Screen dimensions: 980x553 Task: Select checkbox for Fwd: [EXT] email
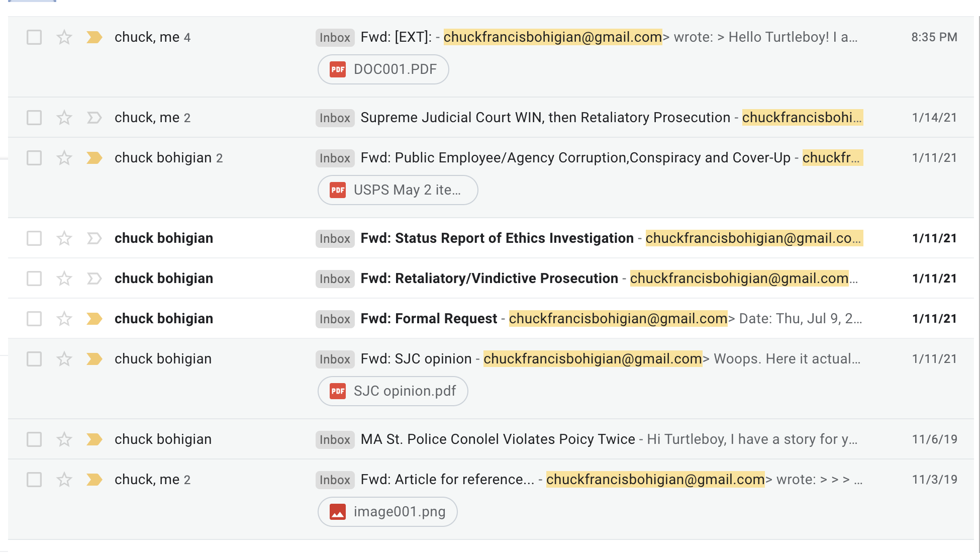[34, 37]
